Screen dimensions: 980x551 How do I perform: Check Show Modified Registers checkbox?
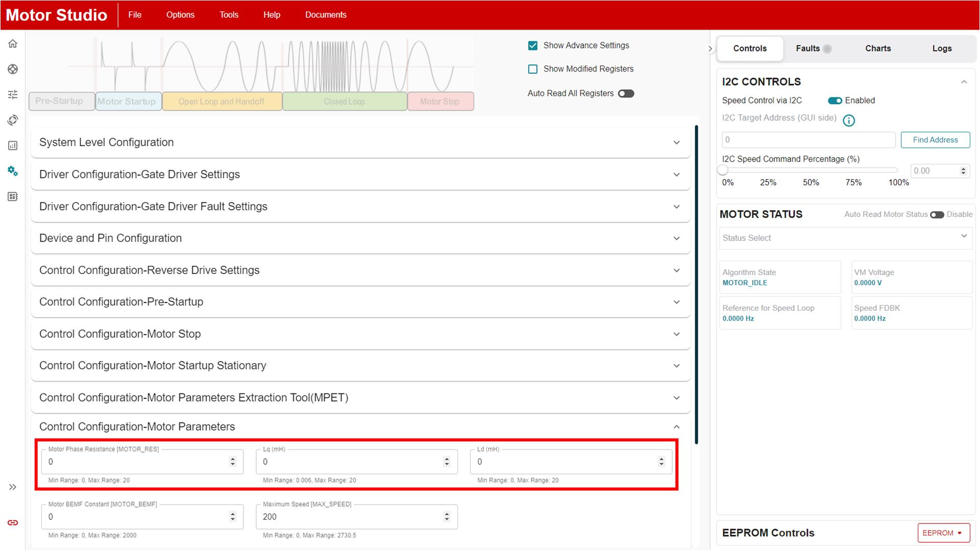click(x=533, y=69)
